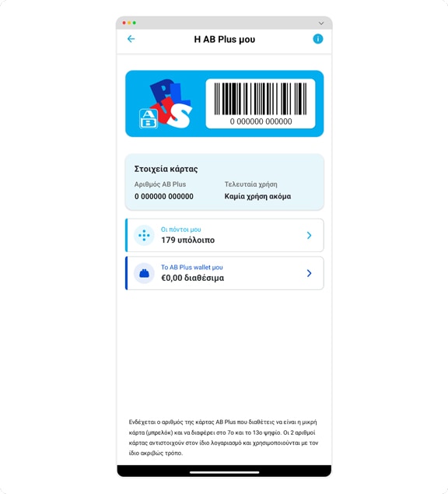Viewport: 448px width, 494px height.
Task: Click the yellow minimize dot
Action: click(129, 23)
